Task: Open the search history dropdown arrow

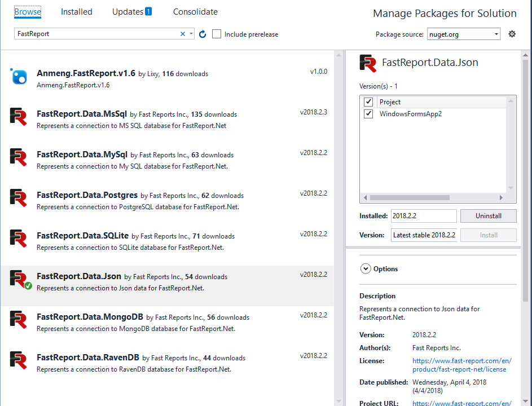Action: click(191, 34)
